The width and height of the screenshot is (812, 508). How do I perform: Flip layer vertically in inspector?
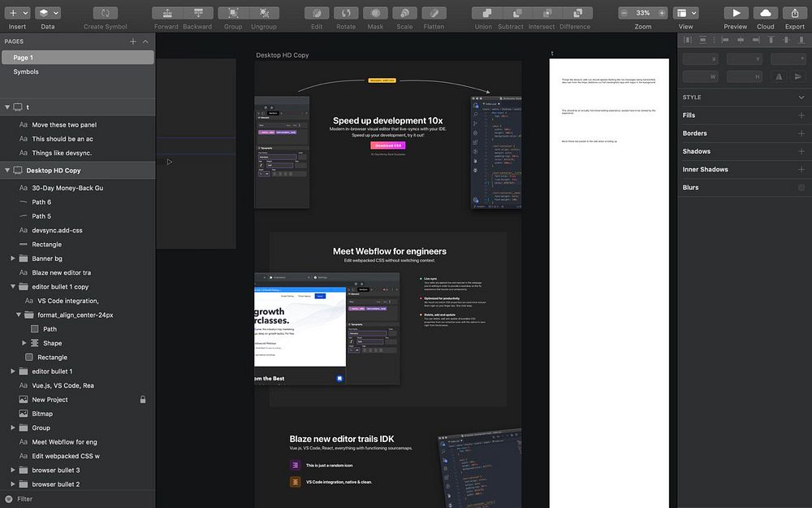(798, 76)
